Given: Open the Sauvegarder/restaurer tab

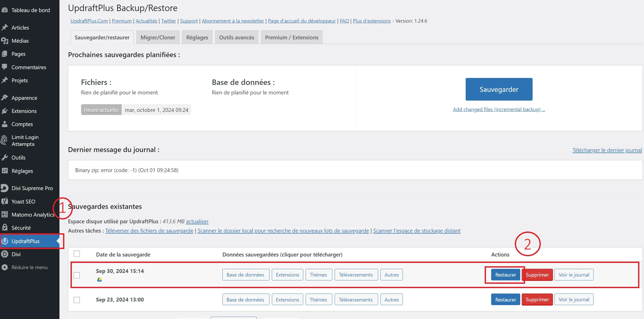Looking at the screenshot, I should 102,37.
